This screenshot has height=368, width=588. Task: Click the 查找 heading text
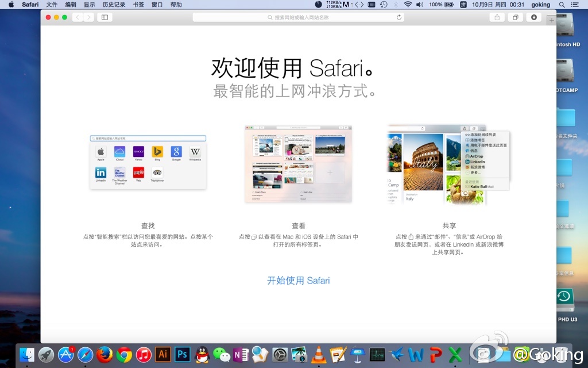[x=148, y=225]
